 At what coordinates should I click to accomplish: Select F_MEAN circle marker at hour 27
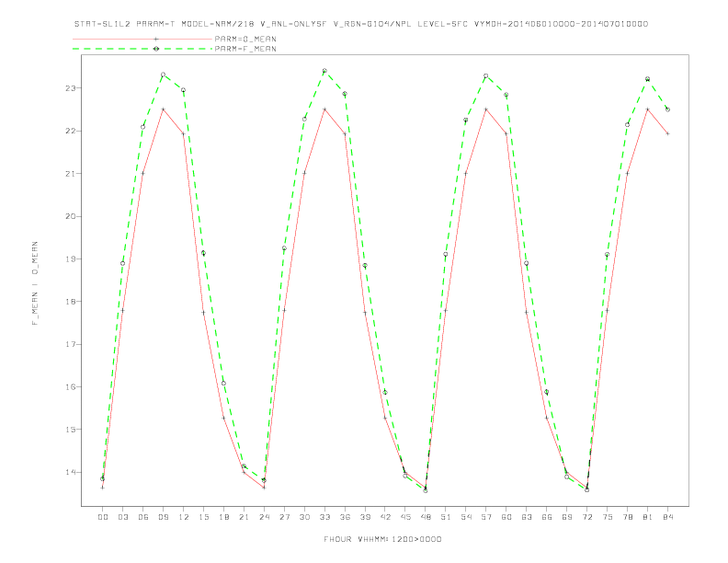tap(284, 248)
